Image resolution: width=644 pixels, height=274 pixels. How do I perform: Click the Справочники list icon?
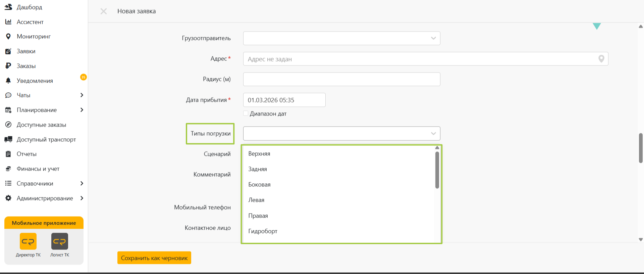8,183
